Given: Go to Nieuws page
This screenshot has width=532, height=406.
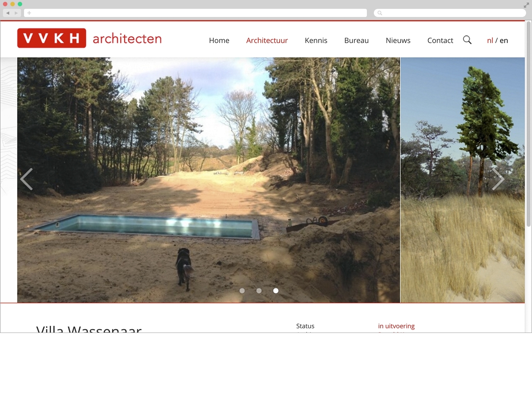Looking at the screenshot, I should click(x=398, y=41).
